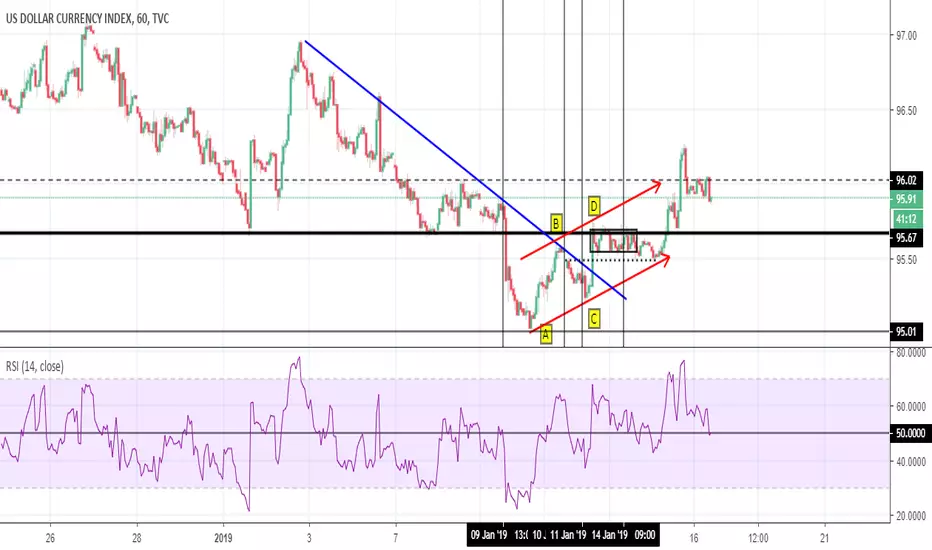932x550 pixels.
Task: Select the yellow D label marker
Action: point(594,206)
